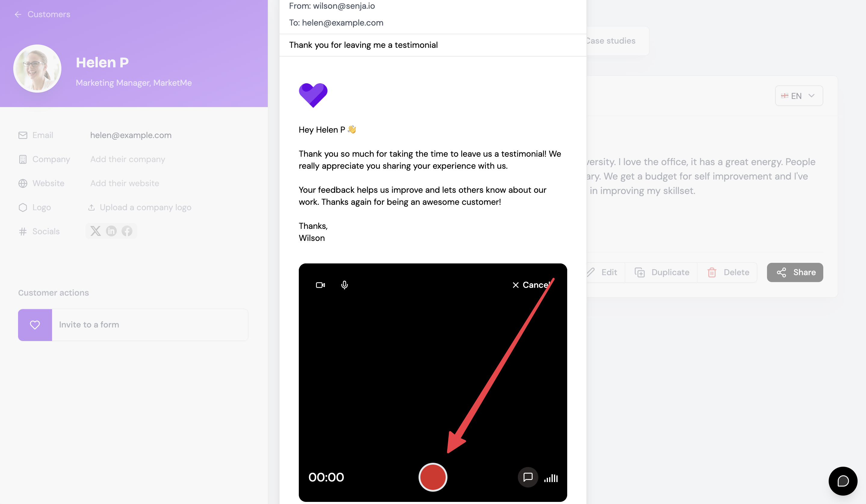
Task: Open the chat support bubble icon
Action: (843, 481)
